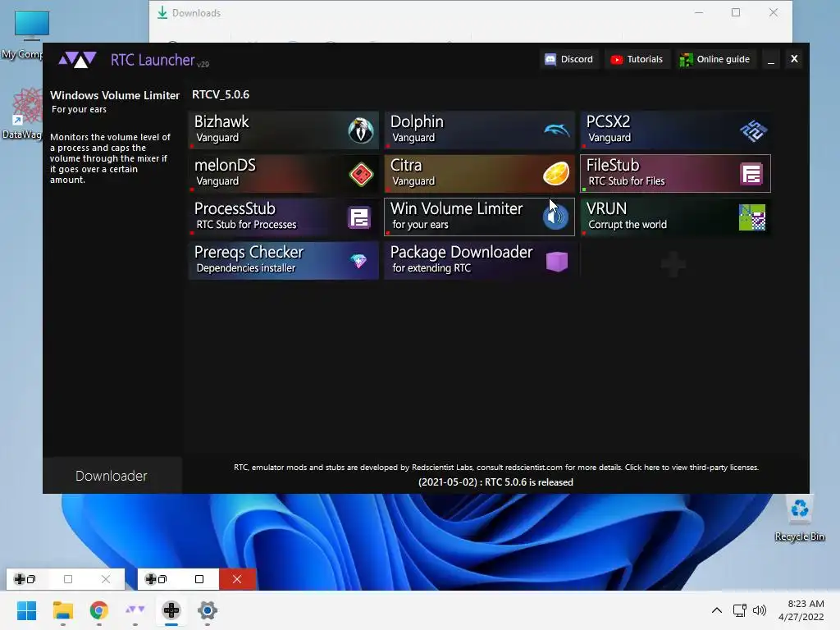Click the Win Volume Limiter speaker icon

[555, 217]
